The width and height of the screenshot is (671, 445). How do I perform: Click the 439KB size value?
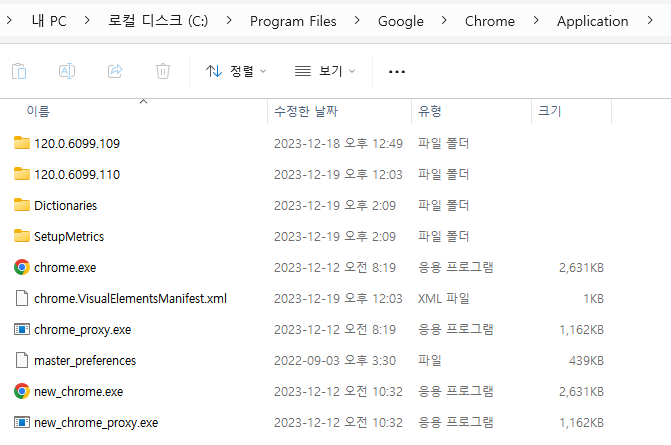[586, 361]
